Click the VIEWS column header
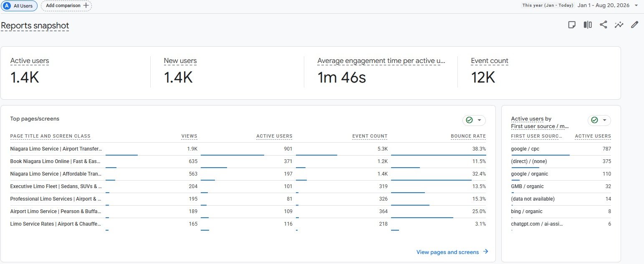 click(189, 136)
